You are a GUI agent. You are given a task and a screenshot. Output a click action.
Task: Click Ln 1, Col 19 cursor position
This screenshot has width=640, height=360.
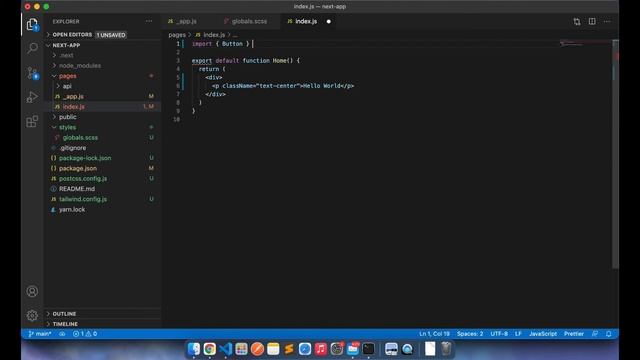pyautogui.click(x=434, y=334)
